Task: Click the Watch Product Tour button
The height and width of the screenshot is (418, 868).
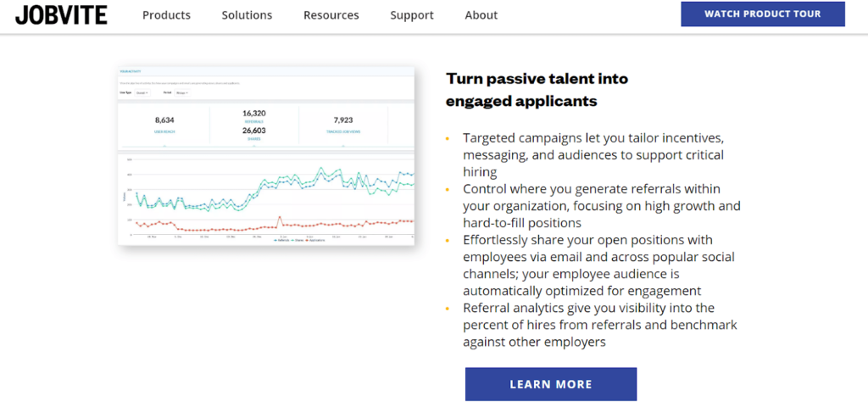Action: click(763, 14)
